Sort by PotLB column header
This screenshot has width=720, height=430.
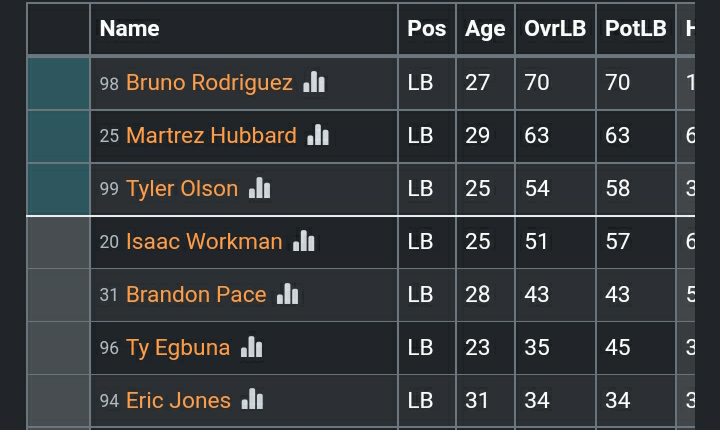pos(636,29)
